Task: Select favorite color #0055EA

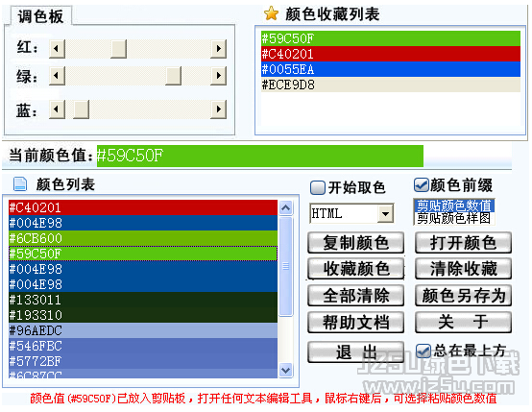Action: 391,69
